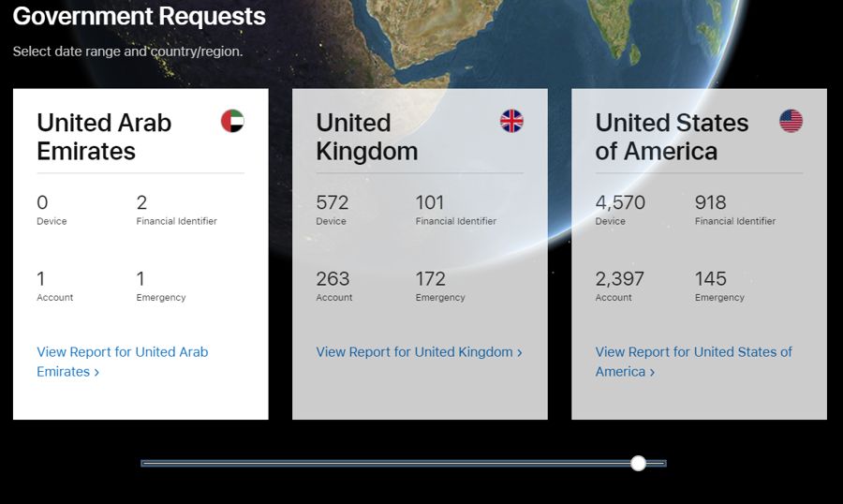Select the United Kingdom card title

click(366, 137)
